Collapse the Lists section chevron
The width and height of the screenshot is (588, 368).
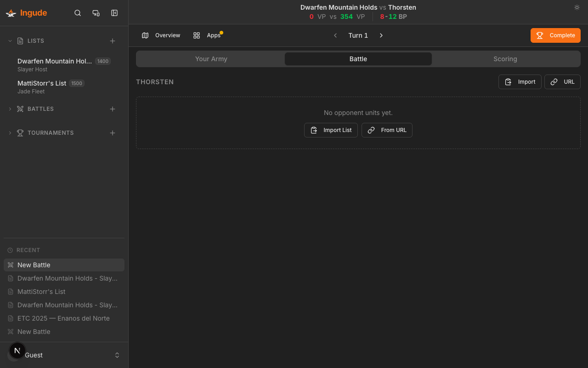(10, 41)
